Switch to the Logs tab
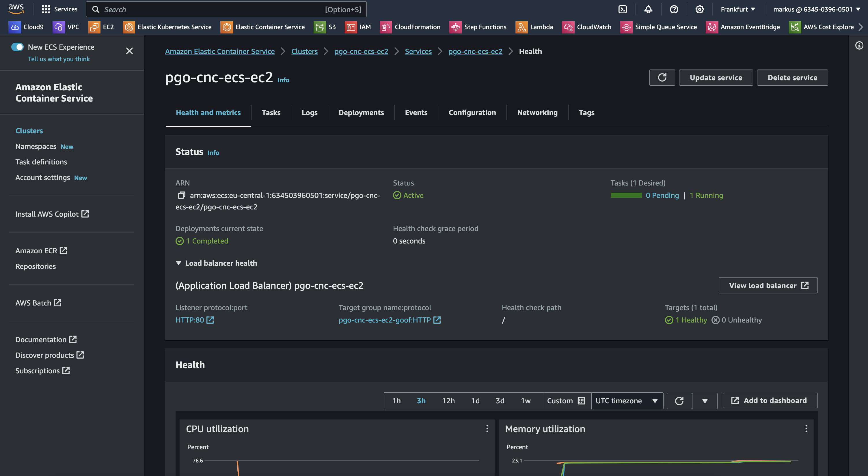 tap(309, 113)
